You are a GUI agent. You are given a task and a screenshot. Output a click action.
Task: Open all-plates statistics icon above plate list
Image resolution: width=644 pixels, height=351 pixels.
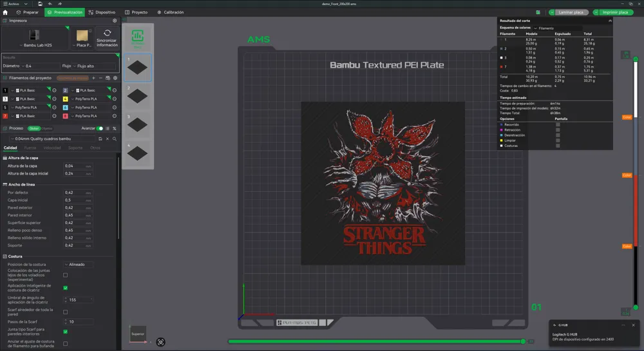[138, 38]
